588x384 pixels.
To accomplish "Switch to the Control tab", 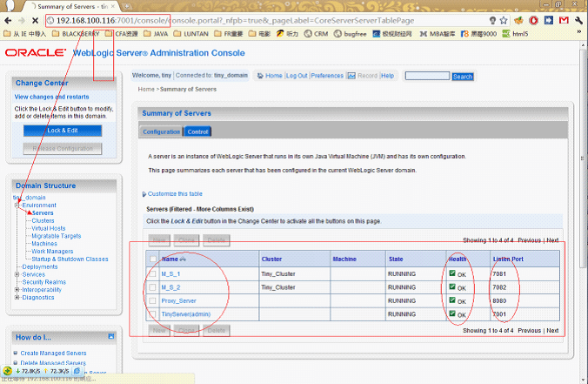I will pos(197,131).
